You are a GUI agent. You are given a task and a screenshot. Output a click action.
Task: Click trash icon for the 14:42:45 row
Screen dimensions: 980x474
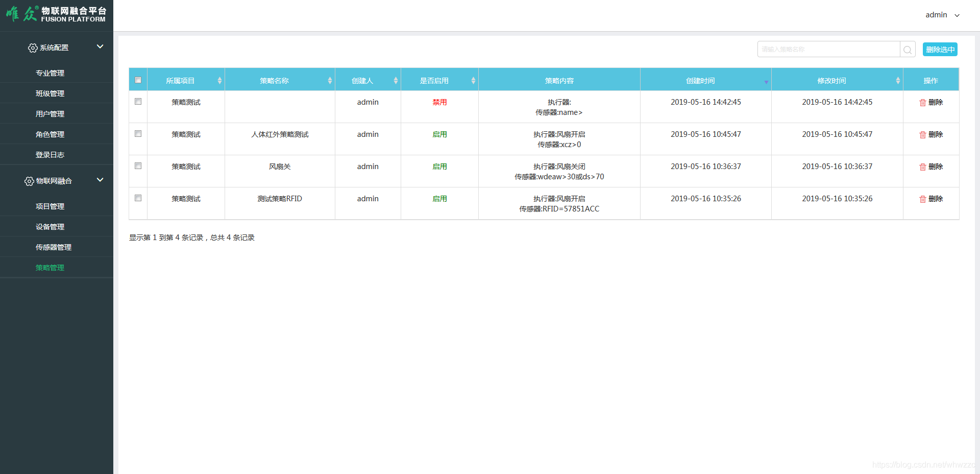pos(922,103)
